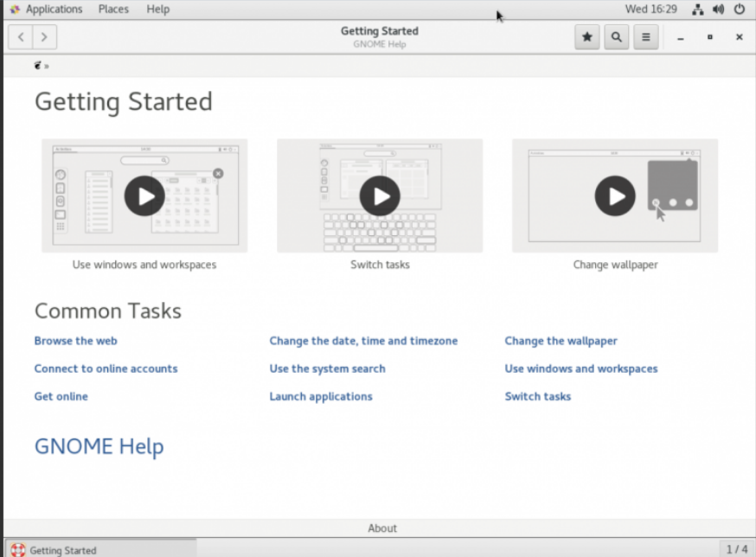Open bookmarks via the star icon
756x557 pixels.
[586, 37]
